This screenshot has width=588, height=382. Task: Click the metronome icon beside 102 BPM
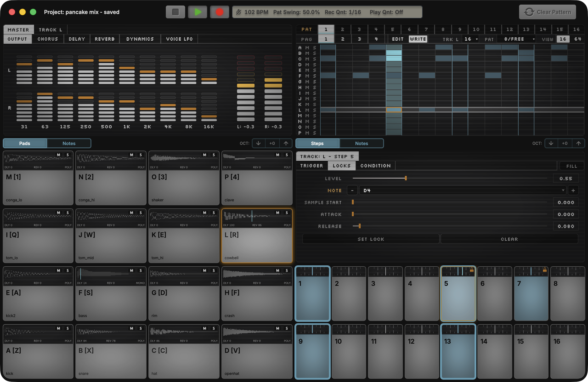pyautogui.click(x=238, y=12)
